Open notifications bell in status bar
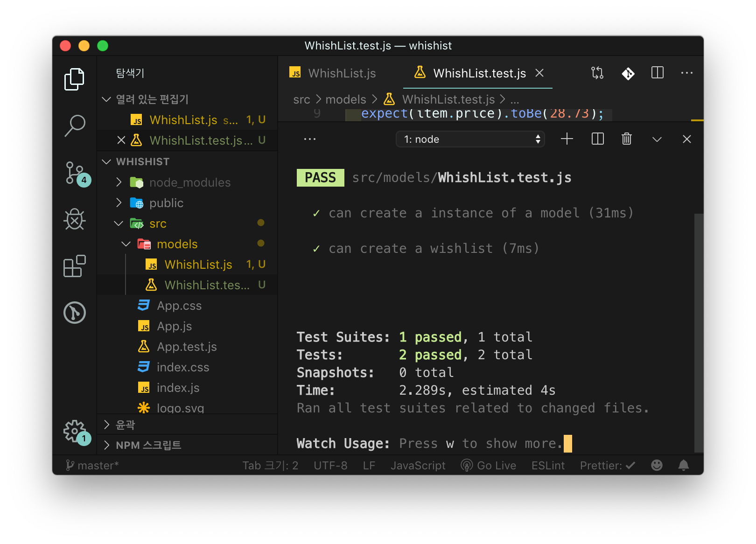Screen dimensions: 756x544 (684, 465)
